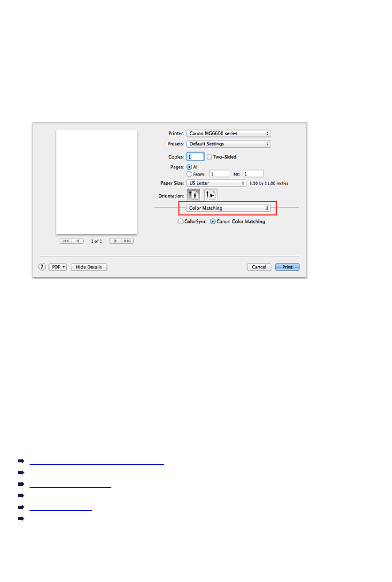Select the From pages radio button
Screen dimensions: 392x582
pos(189,174)
